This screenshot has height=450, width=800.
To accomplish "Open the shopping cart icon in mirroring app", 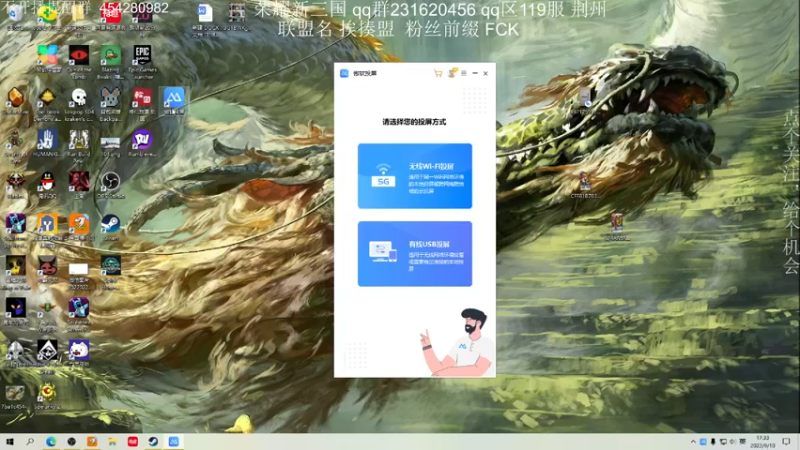I will [438, 73].
